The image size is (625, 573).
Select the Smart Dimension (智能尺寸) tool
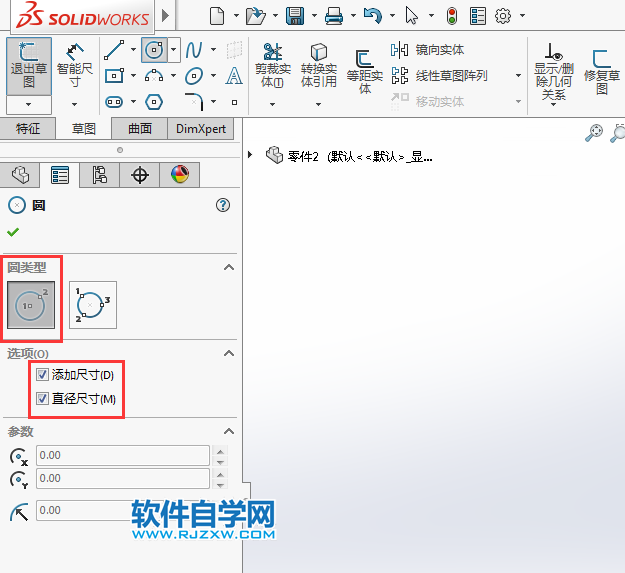pos(75,66)
